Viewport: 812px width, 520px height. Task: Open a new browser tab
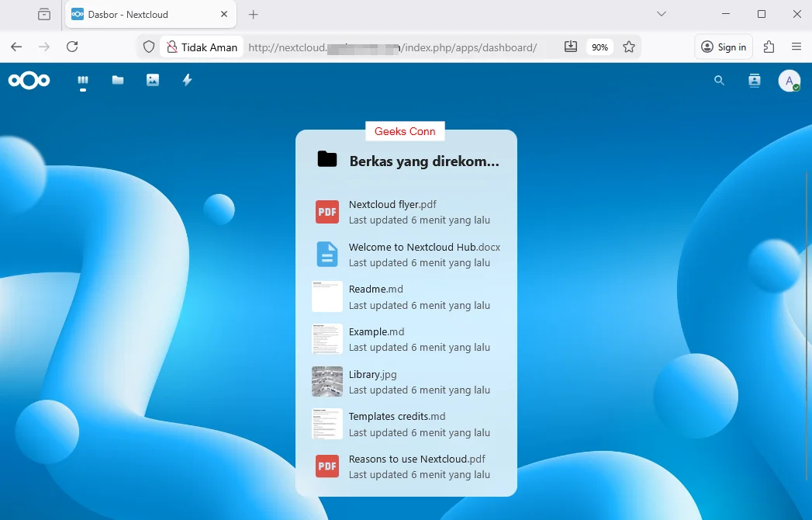click(252, 14)
